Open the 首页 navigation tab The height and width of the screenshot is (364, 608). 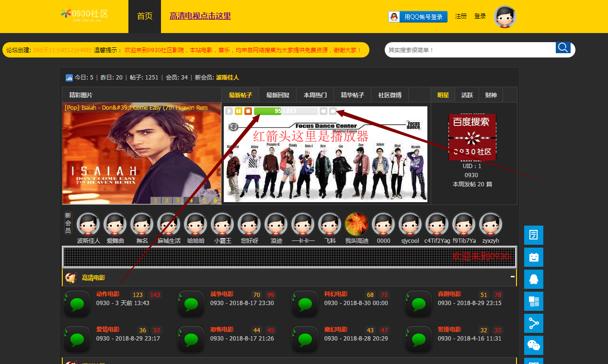click(145, 16)
